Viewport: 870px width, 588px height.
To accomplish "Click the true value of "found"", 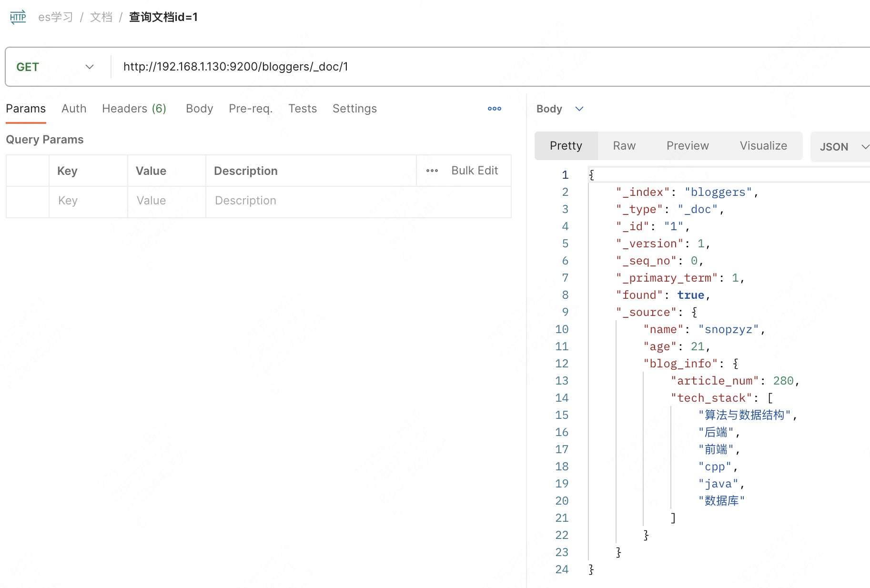I will point(690,295).
